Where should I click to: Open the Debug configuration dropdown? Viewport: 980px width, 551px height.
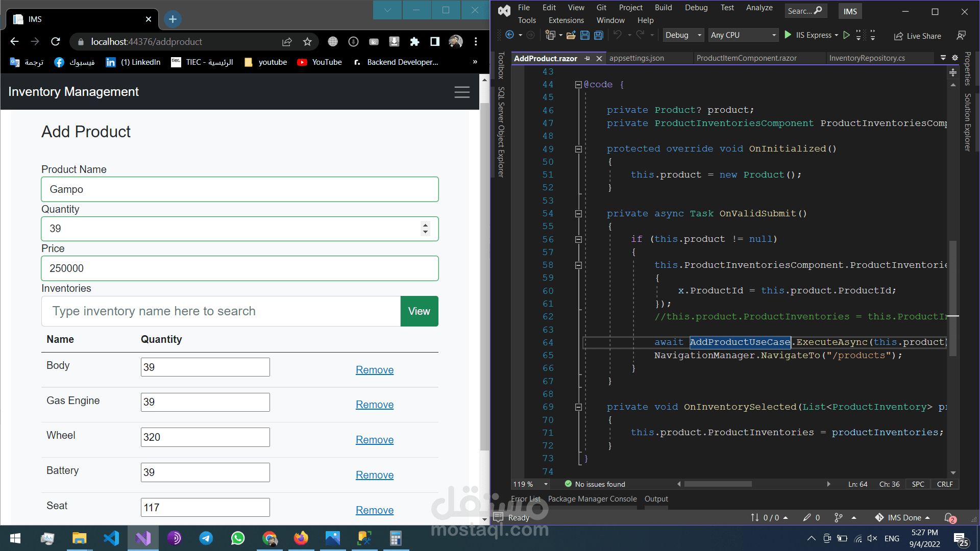[684, 35]
